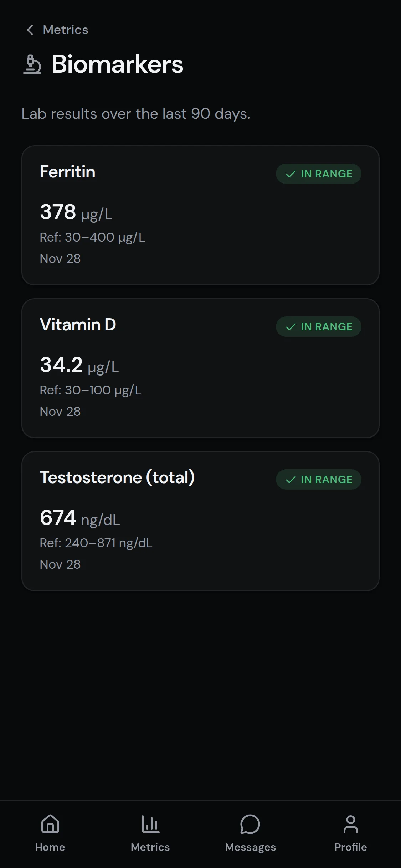Tap the Ferritin In Range badge

(318, 174)
